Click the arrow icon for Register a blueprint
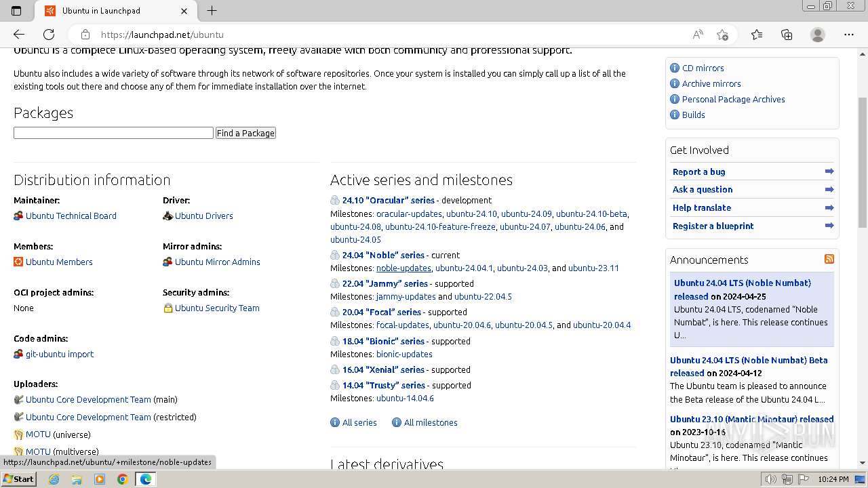 (829, 226)
